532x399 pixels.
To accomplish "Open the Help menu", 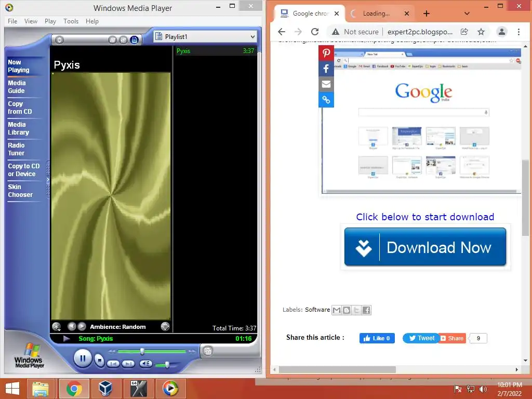I will click(x=92, y=21).
